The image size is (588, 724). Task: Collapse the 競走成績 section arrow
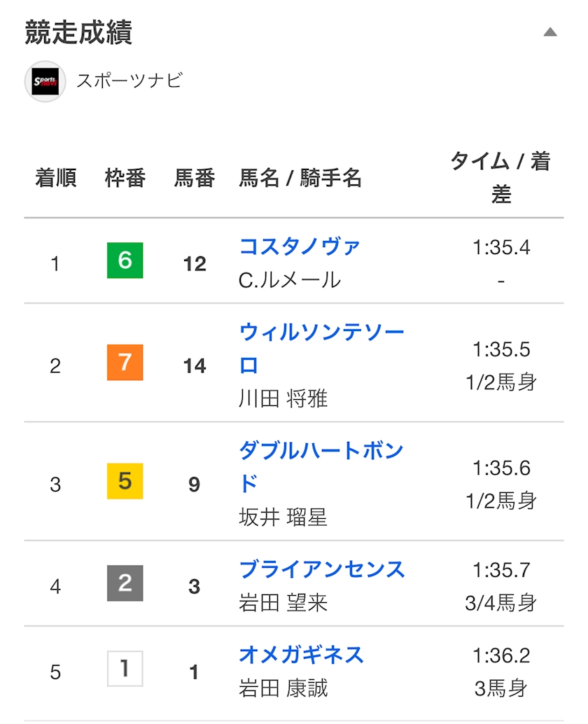pos(550,32)
